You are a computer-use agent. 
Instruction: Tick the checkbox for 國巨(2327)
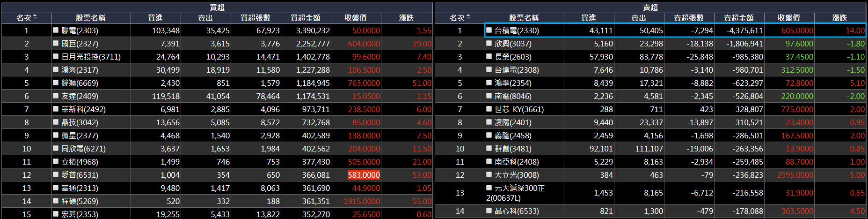56,44
